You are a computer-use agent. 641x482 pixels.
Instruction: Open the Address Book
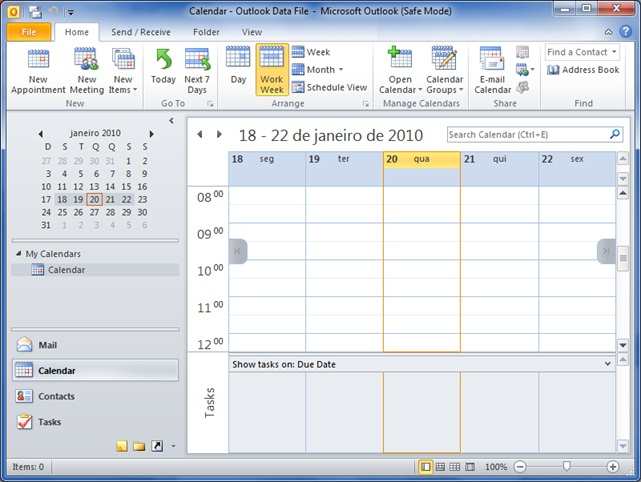[x=583, y=70]
